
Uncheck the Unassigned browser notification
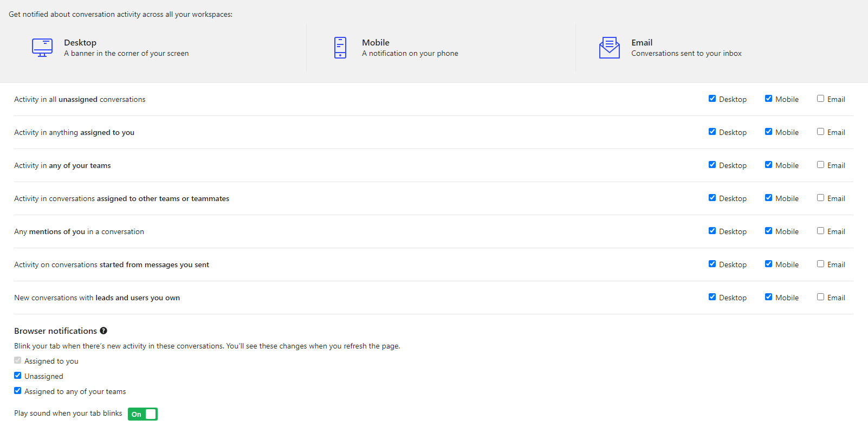pos(17,376)
